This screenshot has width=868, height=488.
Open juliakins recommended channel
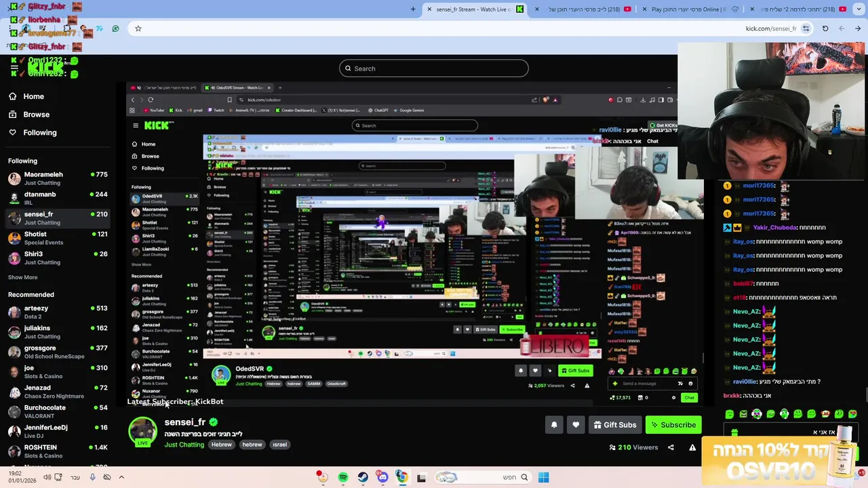[58, 331]
